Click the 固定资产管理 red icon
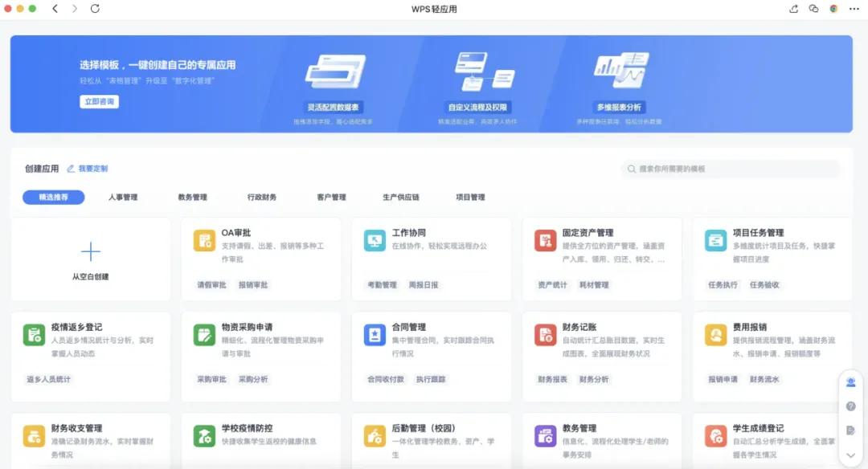The image size is (868, 469). click(x=545, y=241)
